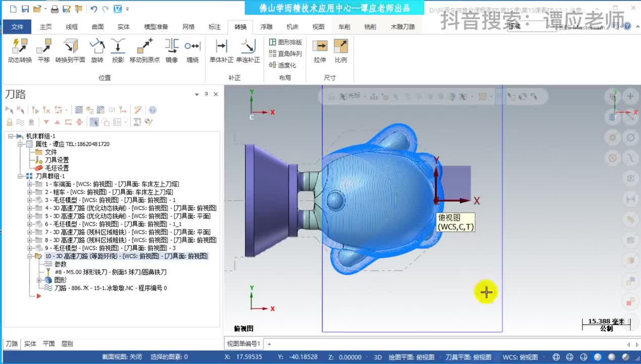Switch to the 实体 bottom panel tab
Screen dimensions: 641x364
tap(30, 344)
